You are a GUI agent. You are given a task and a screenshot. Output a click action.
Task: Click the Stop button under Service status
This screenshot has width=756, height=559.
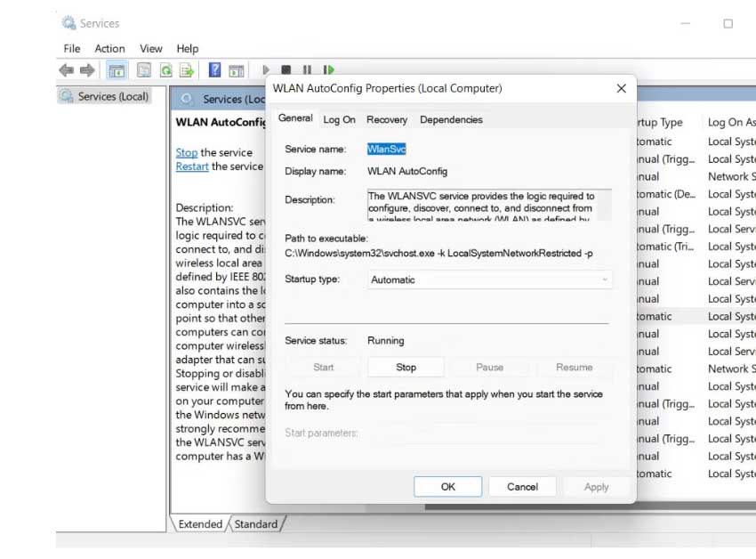406,368
